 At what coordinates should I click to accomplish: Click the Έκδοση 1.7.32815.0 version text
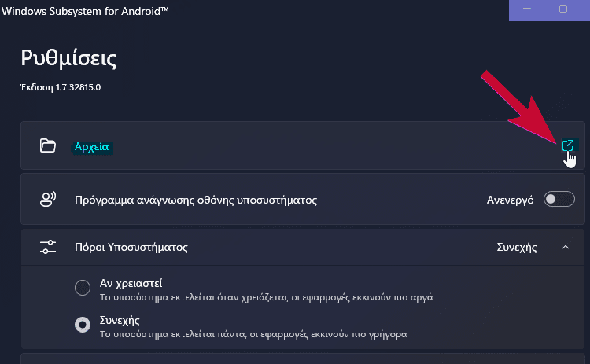click(x=61, y=87)
